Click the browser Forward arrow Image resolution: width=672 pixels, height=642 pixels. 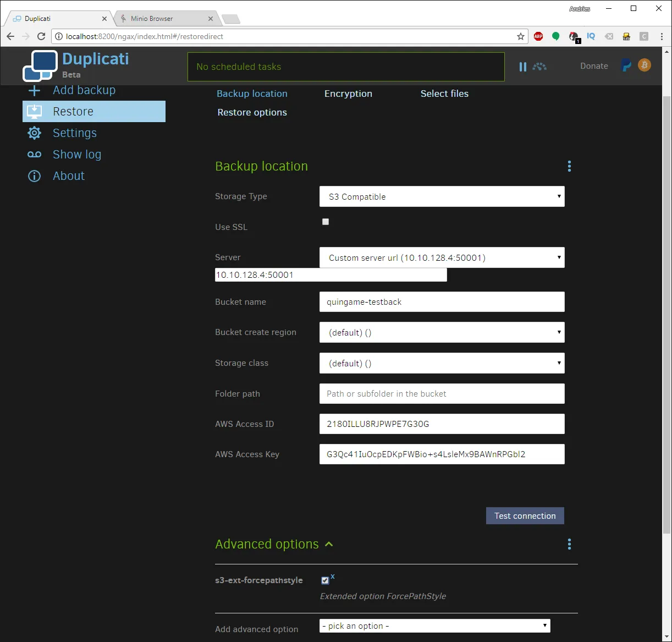click(26, 36)
